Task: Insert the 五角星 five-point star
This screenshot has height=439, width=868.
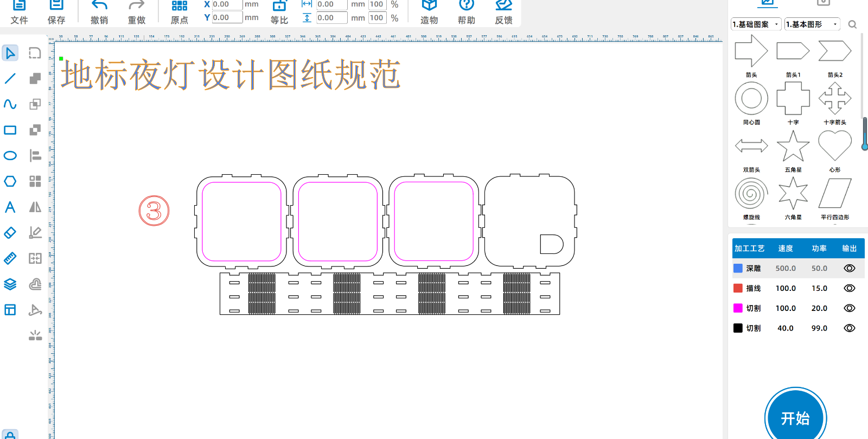Action: [793, 145]
